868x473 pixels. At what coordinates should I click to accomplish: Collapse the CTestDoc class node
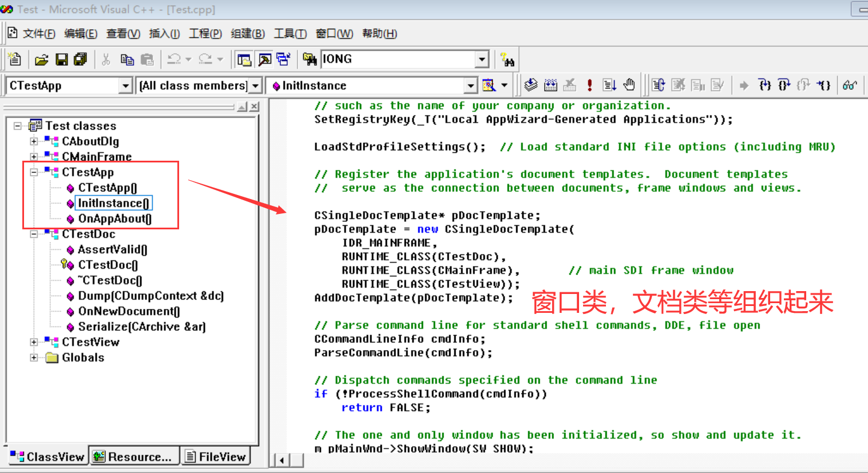pos(34,234)
